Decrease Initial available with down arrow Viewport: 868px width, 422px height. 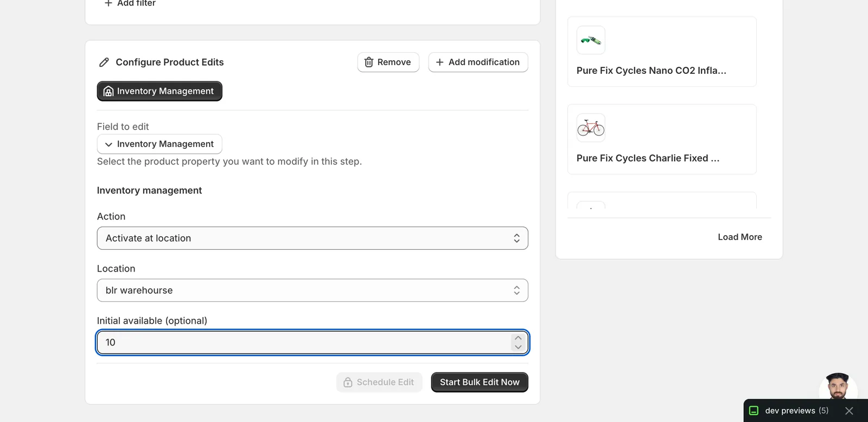[x=518, y=347]
